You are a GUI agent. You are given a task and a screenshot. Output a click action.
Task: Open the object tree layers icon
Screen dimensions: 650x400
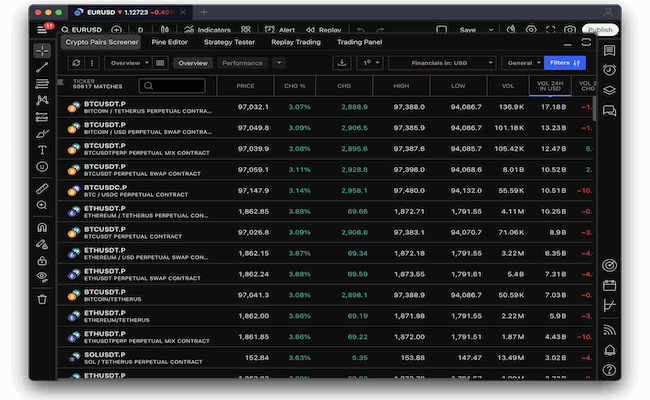pos(609,90)
